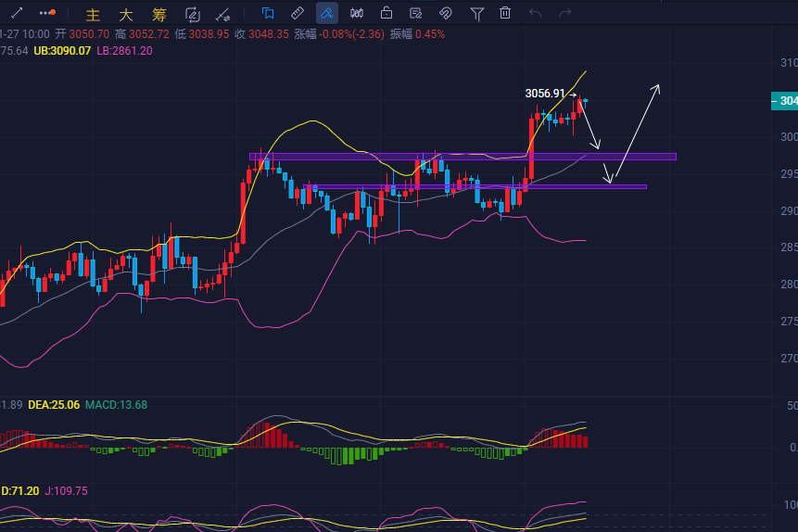The height and width of the screenshot is (532, 798).
Task: Click the candlestick pattern tool icon
Action: click(x=357, y=13)
